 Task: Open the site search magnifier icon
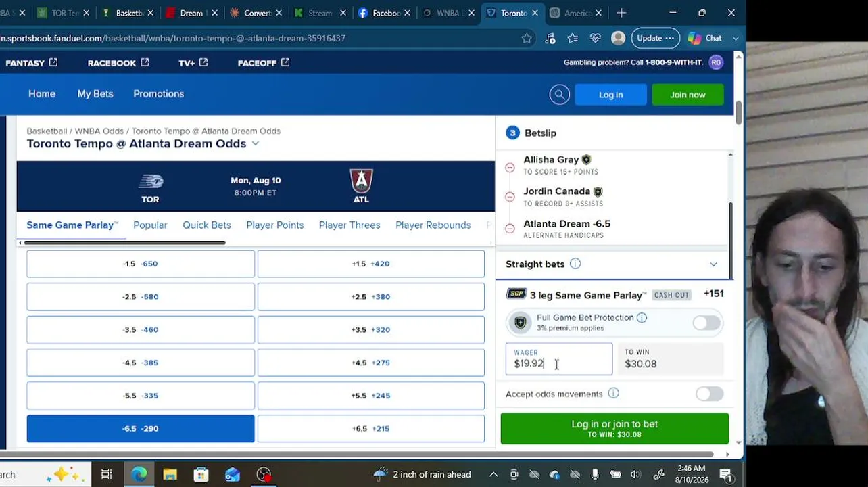click(560, 95)
